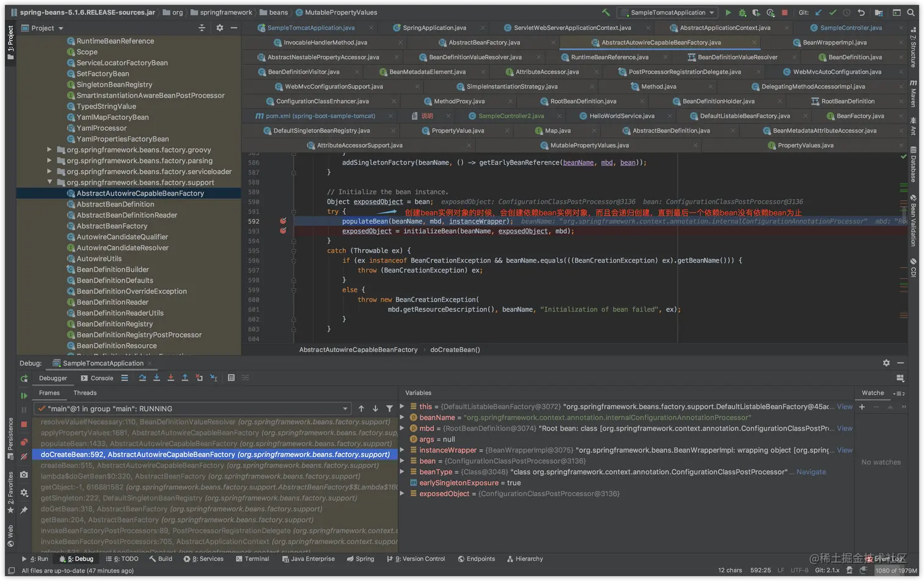
Task: Expand the org.springframework.beans.factory.groovy package
Action: coord(50,150)
